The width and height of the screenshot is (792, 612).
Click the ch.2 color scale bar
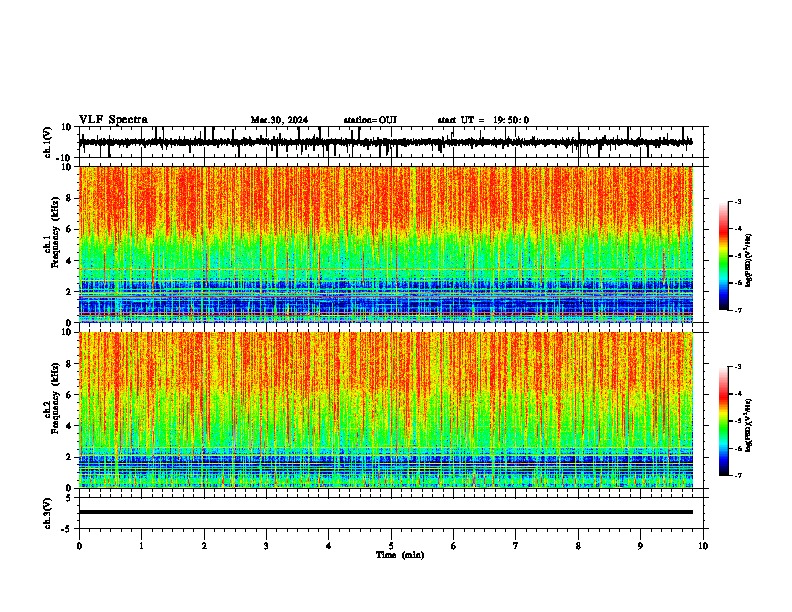pos(724,421)
